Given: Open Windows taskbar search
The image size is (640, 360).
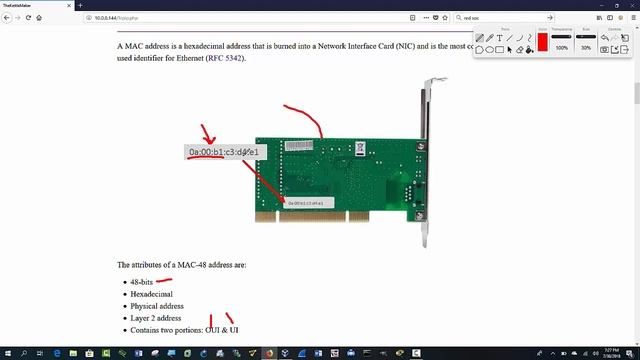Looking at the screenshot, I should [x=24, y=353].
